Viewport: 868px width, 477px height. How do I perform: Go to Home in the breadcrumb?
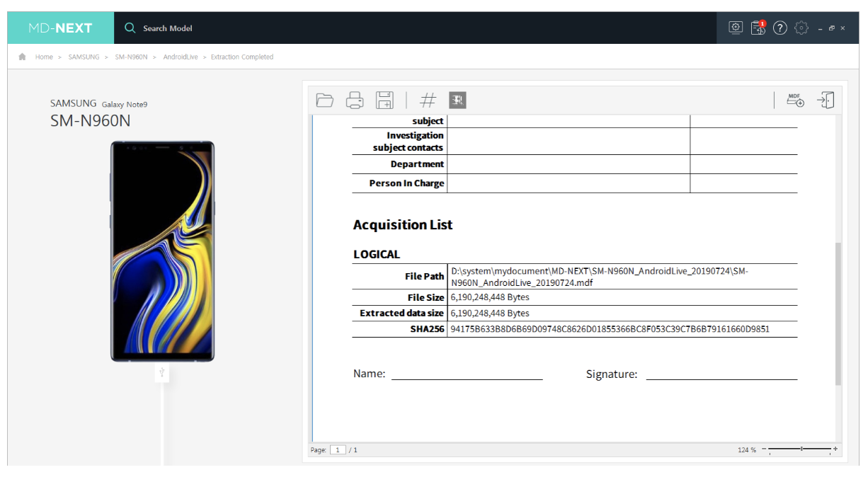click(x=44, y=57)
